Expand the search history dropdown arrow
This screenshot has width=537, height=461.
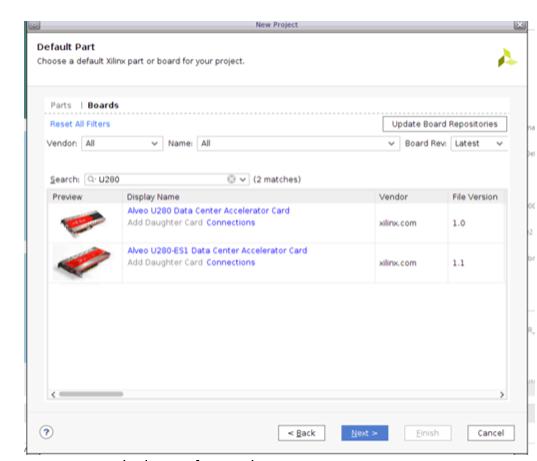click(x=243, y=179)
